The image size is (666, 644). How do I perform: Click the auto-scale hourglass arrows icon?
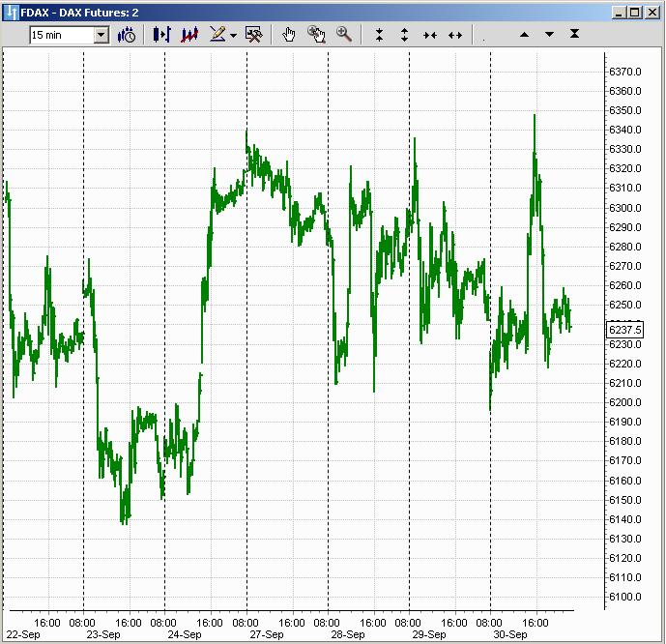(574, 34)
